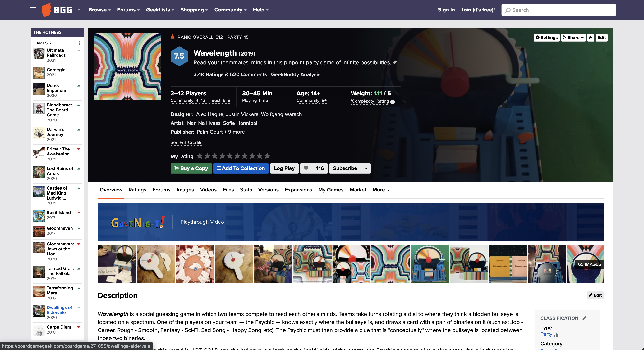This screenshot has width=644, height=350.
Task: Edit Classification pencil icon
Action: 584,318
